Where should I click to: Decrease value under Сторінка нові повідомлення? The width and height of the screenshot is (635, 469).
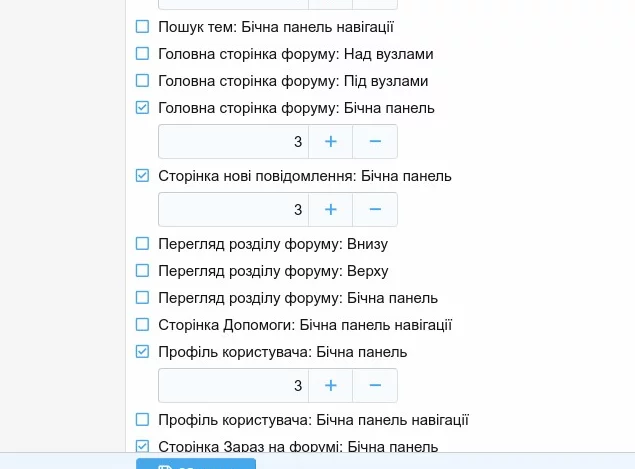(x=375, y=209)
